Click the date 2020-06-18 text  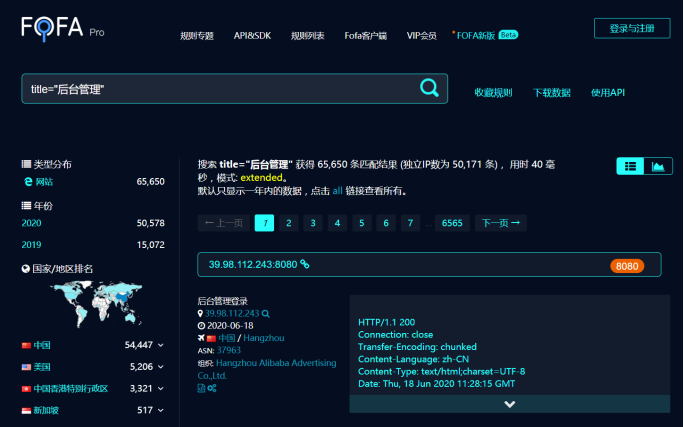pos(230,326)
